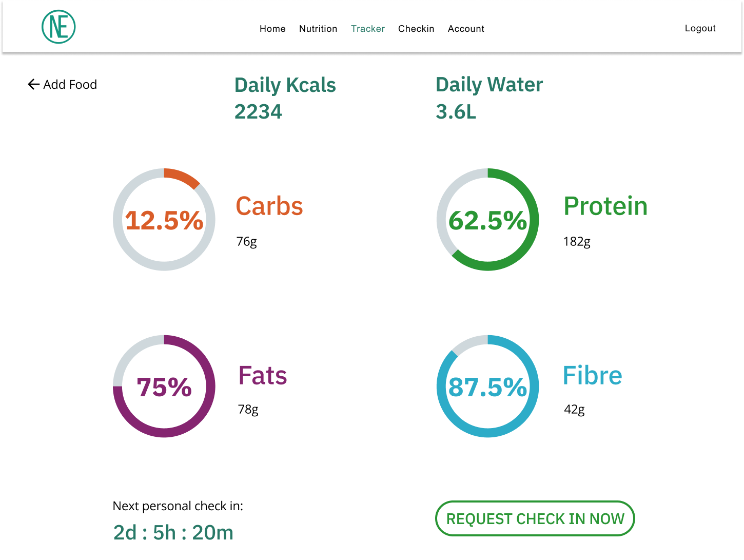Click the Add Food link text

[x=70, y=84]
